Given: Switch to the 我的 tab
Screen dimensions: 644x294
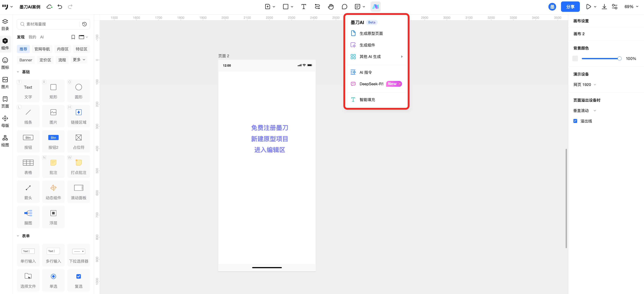Looking at the screenshot, I should click(x=32, y=37).
